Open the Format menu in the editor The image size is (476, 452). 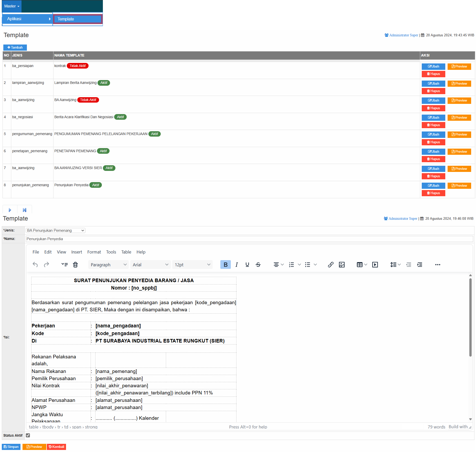tap(94, 252)
